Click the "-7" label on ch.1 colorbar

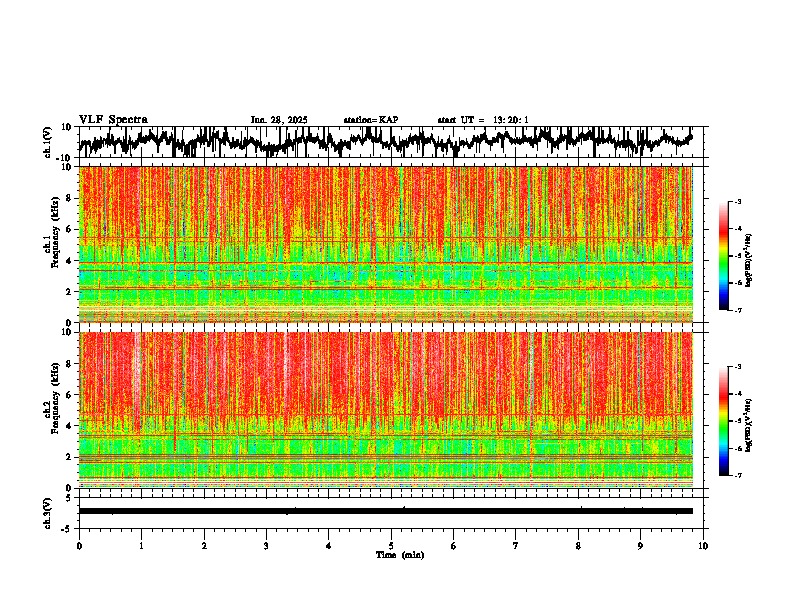(x=737, y=310)
